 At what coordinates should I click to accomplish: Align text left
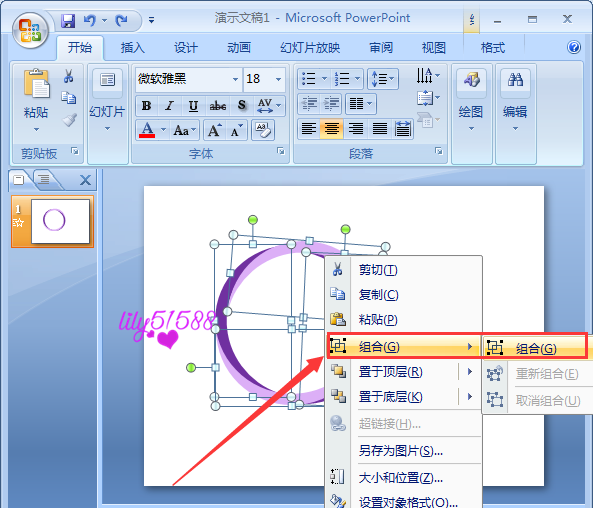click(309, 129)
